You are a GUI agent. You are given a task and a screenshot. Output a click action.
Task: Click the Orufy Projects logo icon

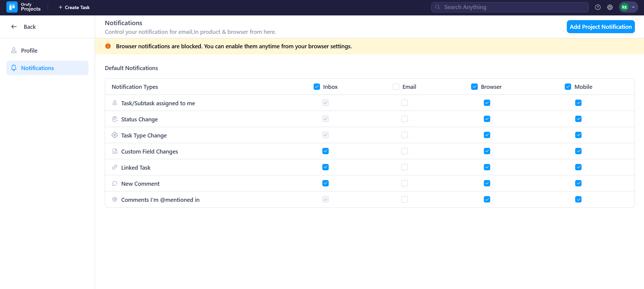point(12,7)
